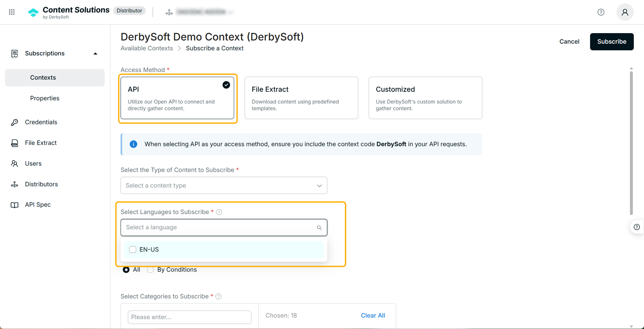Screen dimensions: 644x329
Task: Select the By Conditions radio button
Action: pyautogui.click(x=150, y=270)
